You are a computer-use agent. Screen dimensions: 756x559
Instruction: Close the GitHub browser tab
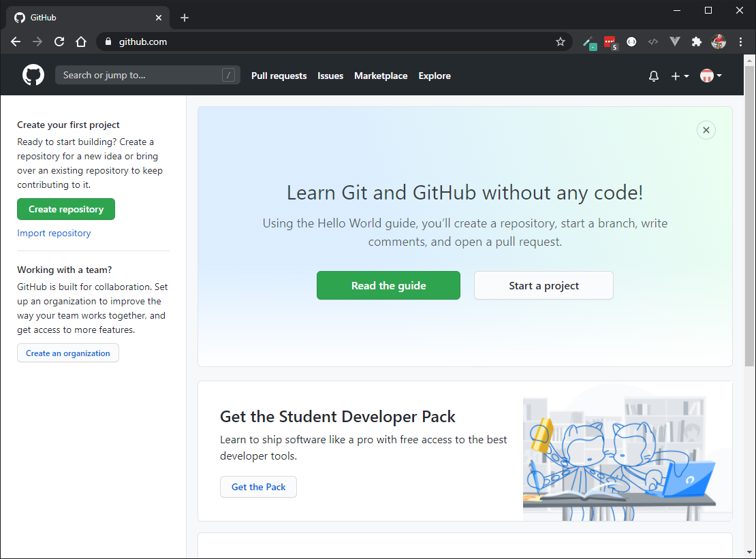point(159,18)
